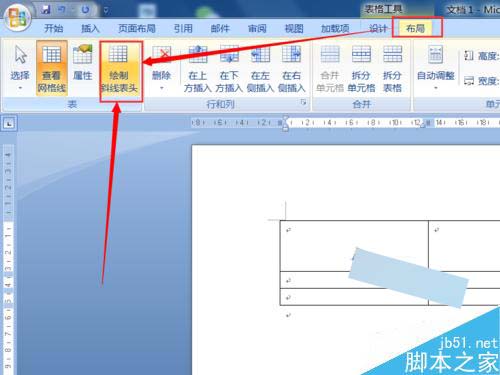500x375 pixels.
Task: Click the top-right table cell
Action: click(x=464, y=246)
